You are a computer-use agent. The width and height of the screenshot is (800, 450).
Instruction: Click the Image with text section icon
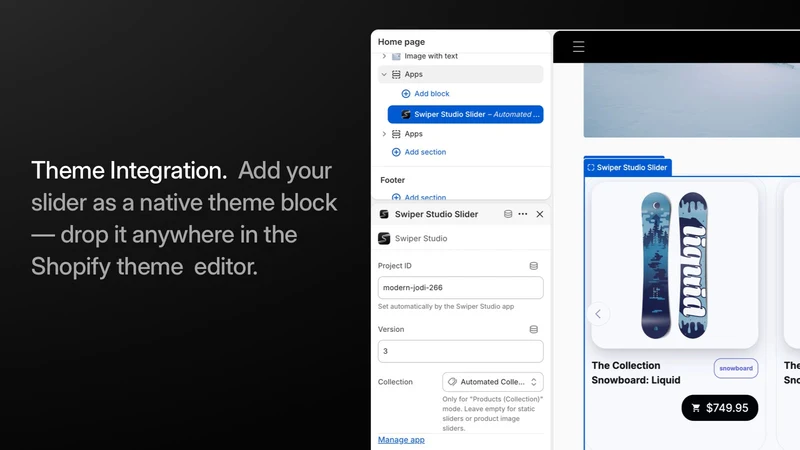pos(396,56)
